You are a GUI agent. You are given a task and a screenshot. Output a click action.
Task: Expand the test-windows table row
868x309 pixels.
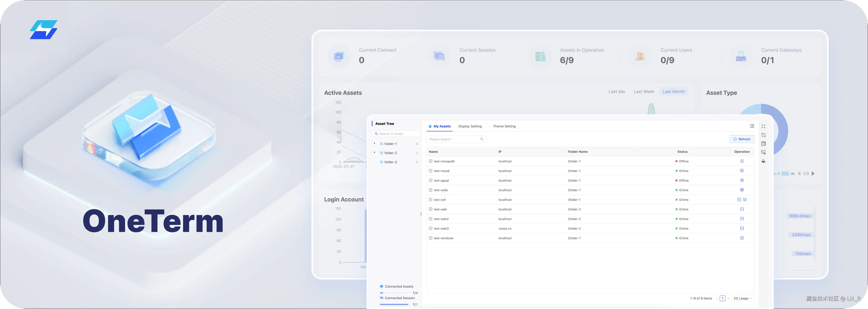click(x=430, y=238)
